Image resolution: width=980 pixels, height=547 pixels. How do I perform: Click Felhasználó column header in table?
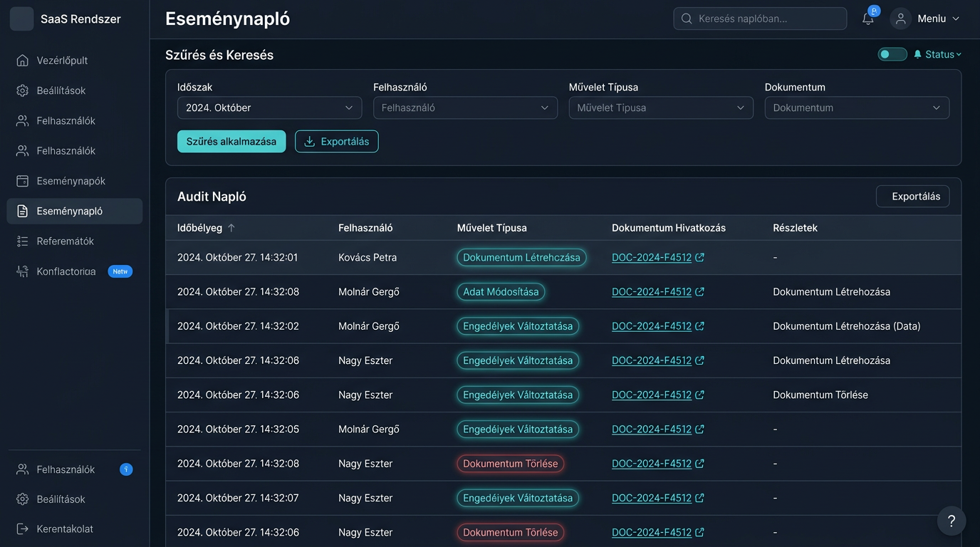pos(365,228)
